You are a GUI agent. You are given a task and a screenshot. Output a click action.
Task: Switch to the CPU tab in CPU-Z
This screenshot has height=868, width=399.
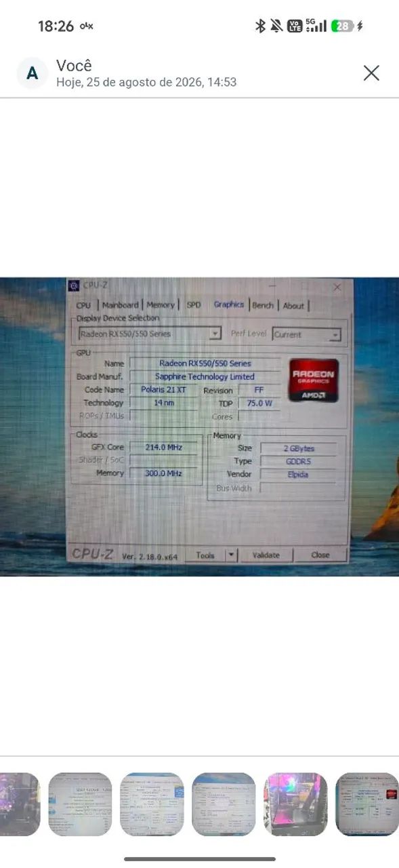coord(83,306)
